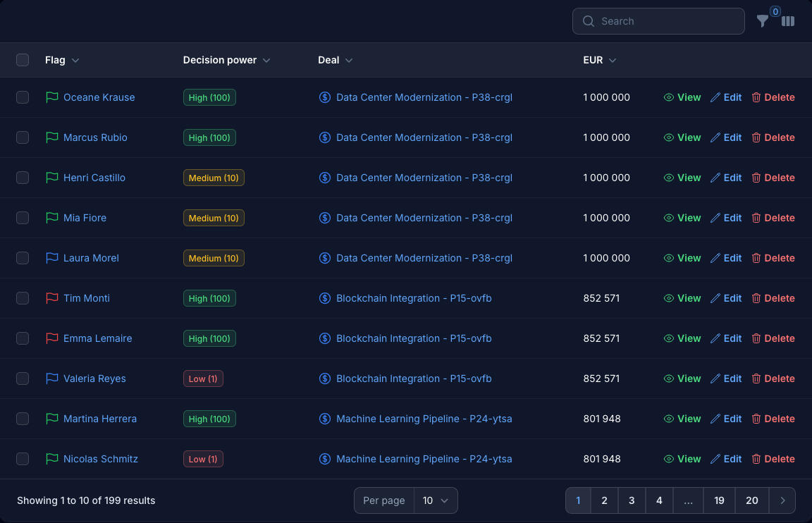Open Martina Herrera contact link
This screenshot has width=812, height=523.
click(100, 419)
